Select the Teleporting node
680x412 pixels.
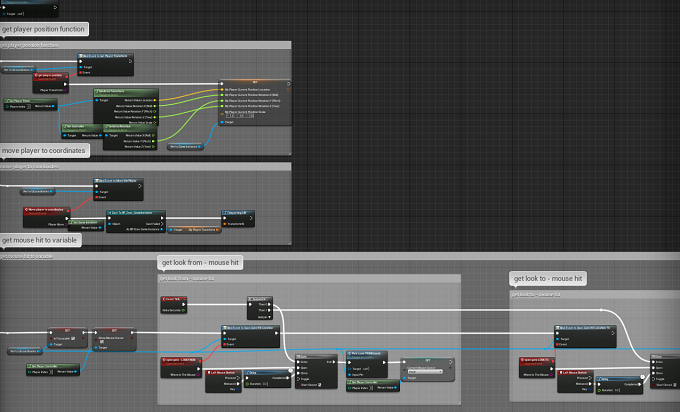238,219
